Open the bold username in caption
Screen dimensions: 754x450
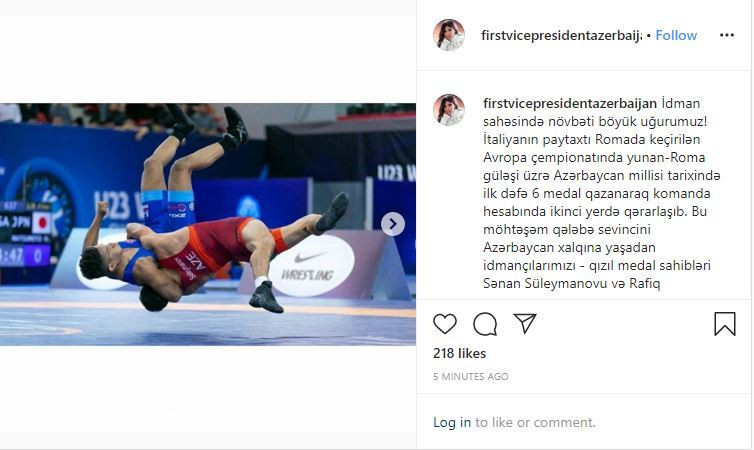click(570, 103)
